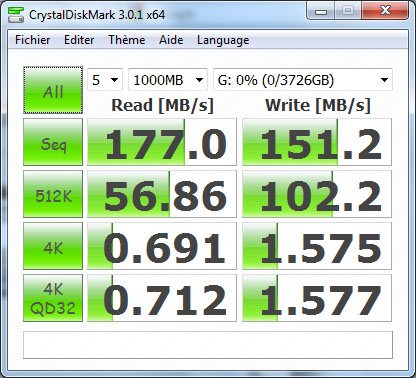The width and height of the screenshot is (416, 378).
Task: Open the Aide menu
Action: click(171, 40)
